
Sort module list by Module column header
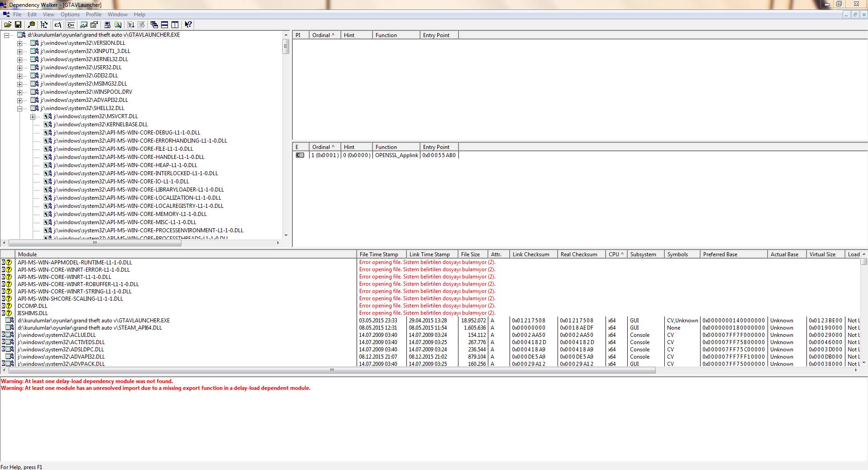click(186, 254)
